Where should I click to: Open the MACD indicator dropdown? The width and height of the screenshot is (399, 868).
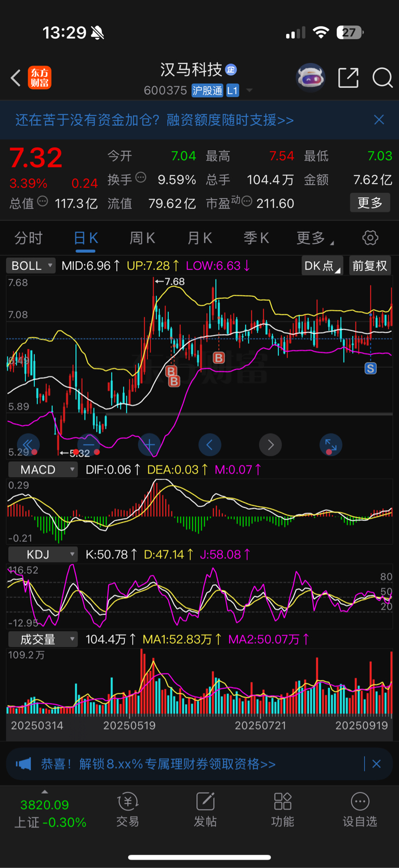43,470
